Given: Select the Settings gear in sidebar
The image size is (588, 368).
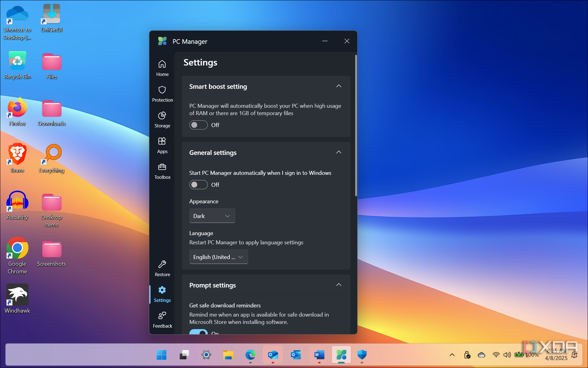Looking at the screenshot, I should click(162, 294).
